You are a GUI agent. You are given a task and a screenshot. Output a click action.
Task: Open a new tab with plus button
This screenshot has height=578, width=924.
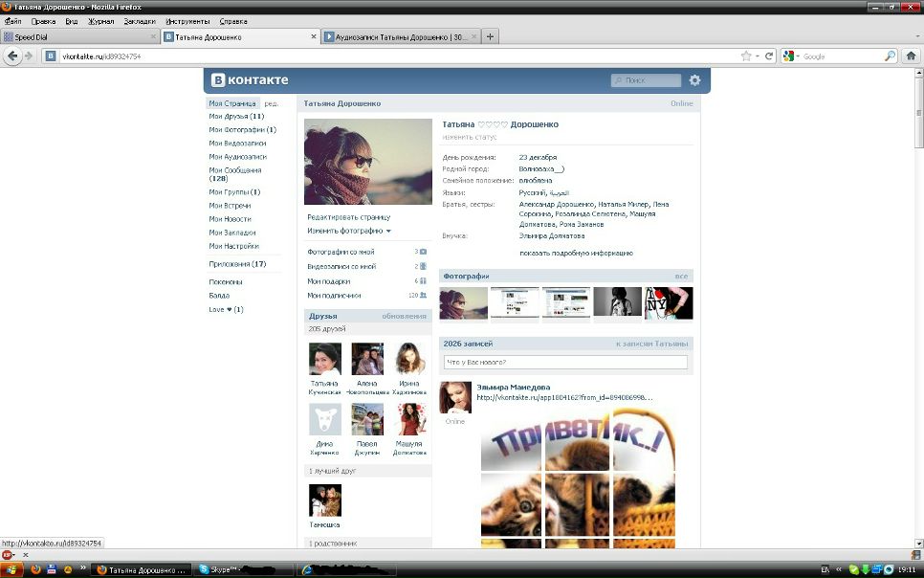[x=491, y=37]
